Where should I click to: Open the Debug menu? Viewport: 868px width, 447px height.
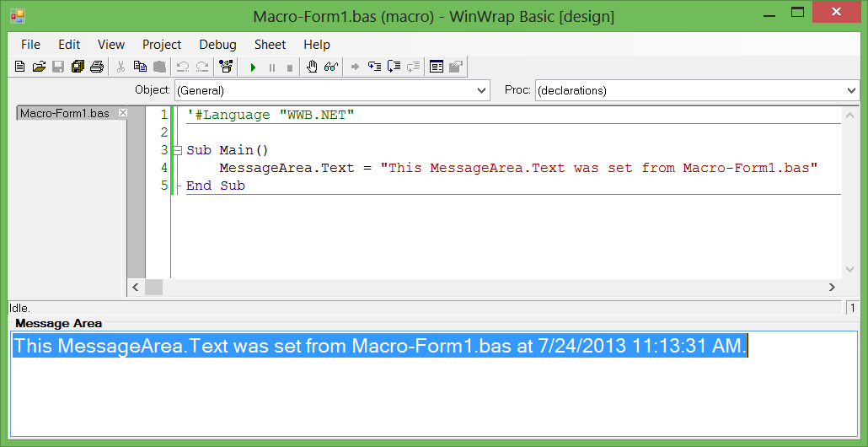[x=217, y=45]
